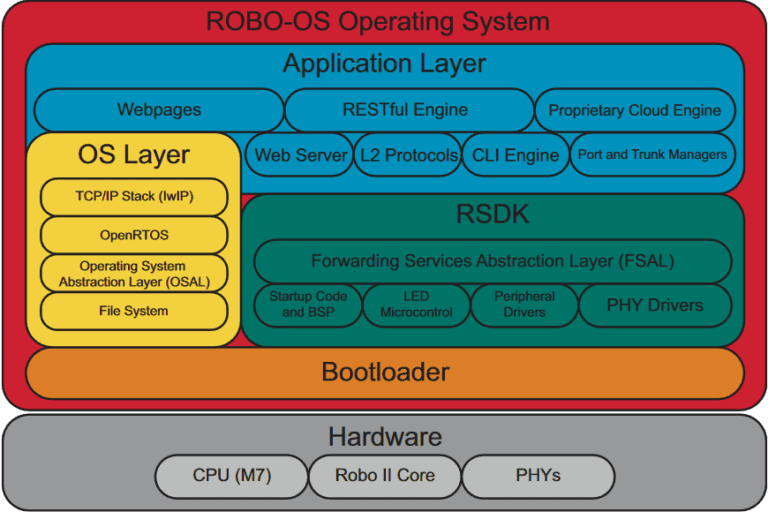Viewport: 768px width, 512px height.
Task: Click the Startup Code and BSP box
Action: coord(308,305)
